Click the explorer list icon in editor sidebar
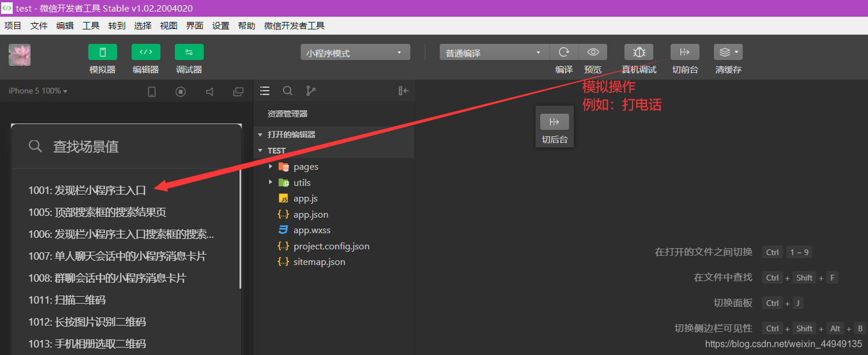This screenshot has height=355, width=868. point(265,91)
